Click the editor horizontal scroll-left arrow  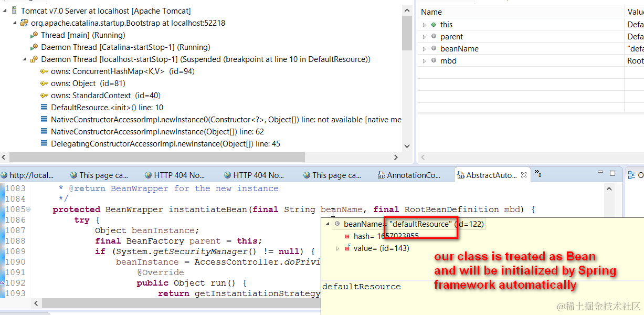point(36,303)
